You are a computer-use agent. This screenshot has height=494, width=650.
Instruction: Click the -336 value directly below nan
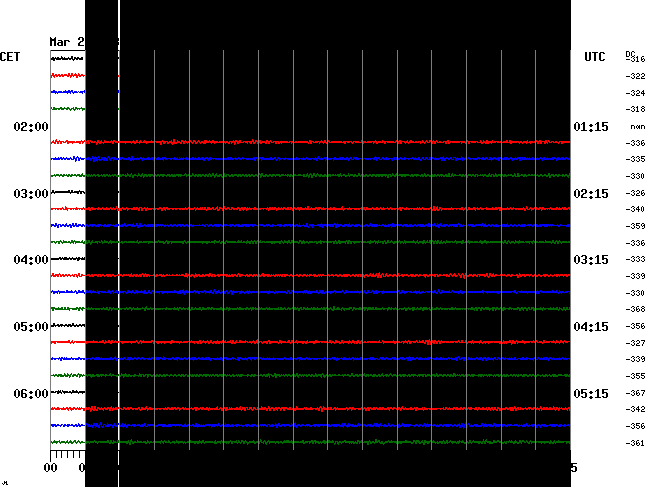(x=635, y=143)
